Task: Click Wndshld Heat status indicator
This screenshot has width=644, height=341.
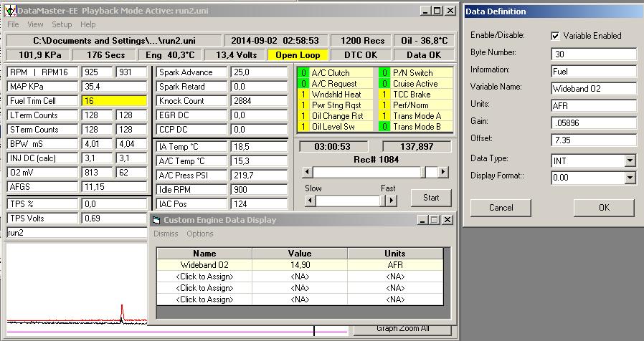Action: pos(303,95)
